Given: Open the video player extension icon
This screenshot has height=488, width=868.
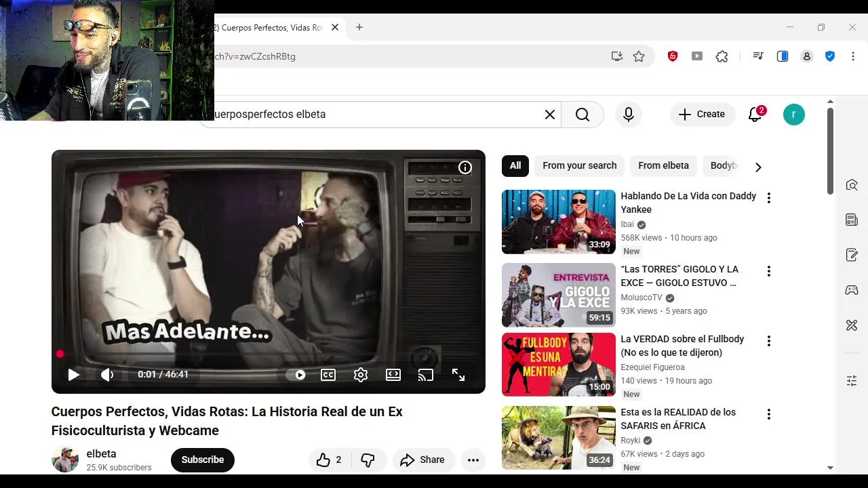Looking at the screenshot, I should [x=697, y=57].
